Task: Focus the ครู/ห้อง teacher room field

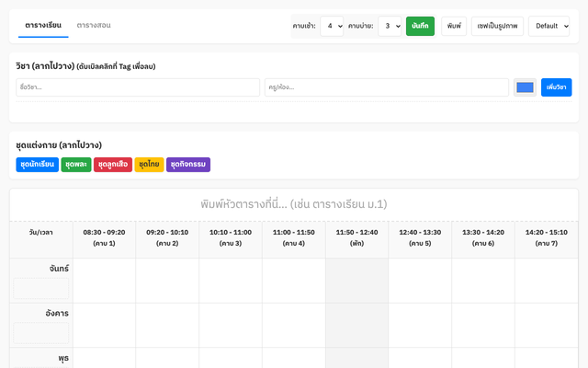Action: click(x=387, y=87)
